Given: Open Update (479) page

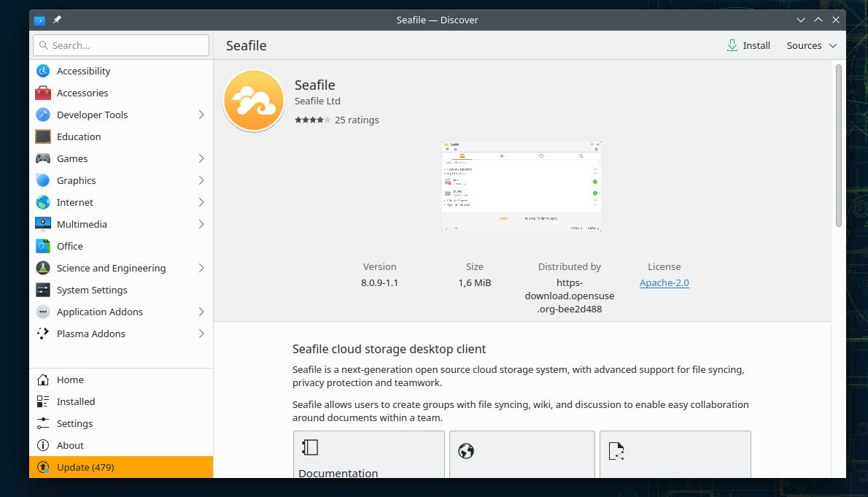Looking at the screenshot, I should (121, 467).
